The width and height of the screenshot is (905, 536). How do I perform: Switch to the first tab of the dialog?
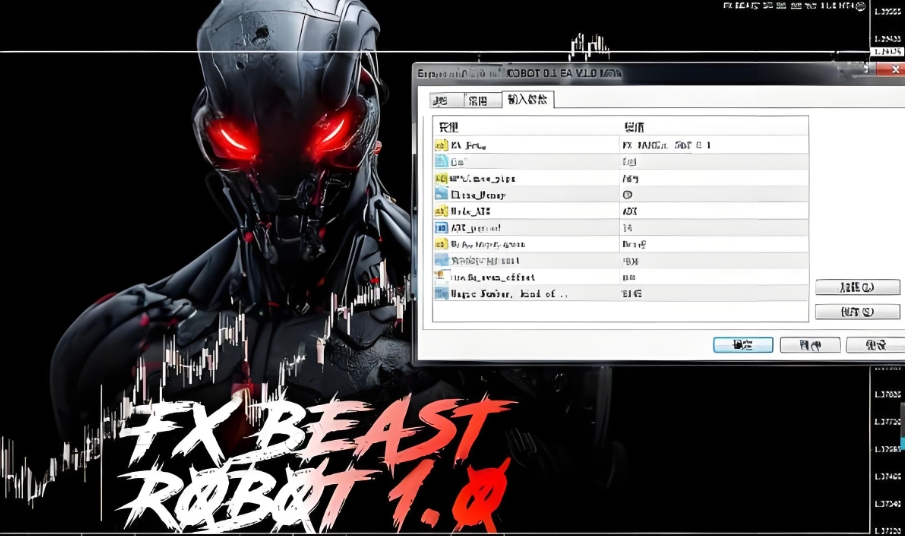(x=446, y=100)
